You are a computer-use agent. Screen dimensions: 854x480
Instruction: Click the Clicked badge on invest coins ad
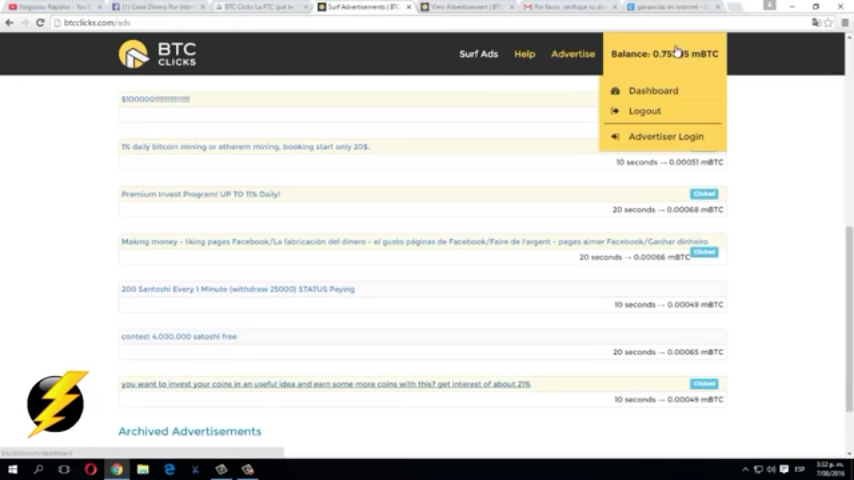point(704,384)
